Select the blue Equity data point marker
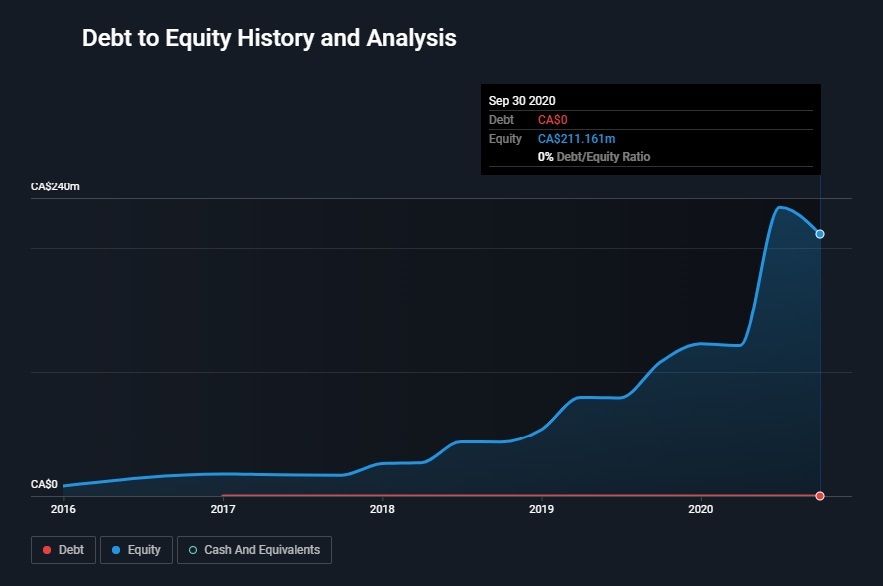The width and height of the screenshot is (883, 586). 820,234
